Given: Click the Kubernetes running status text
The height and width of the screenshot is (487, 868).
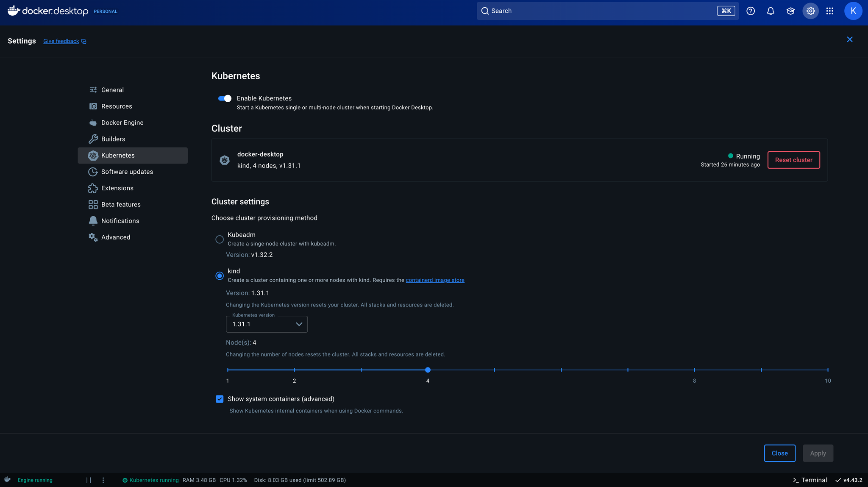Looking at the screenshot, I should click(154, 480).
